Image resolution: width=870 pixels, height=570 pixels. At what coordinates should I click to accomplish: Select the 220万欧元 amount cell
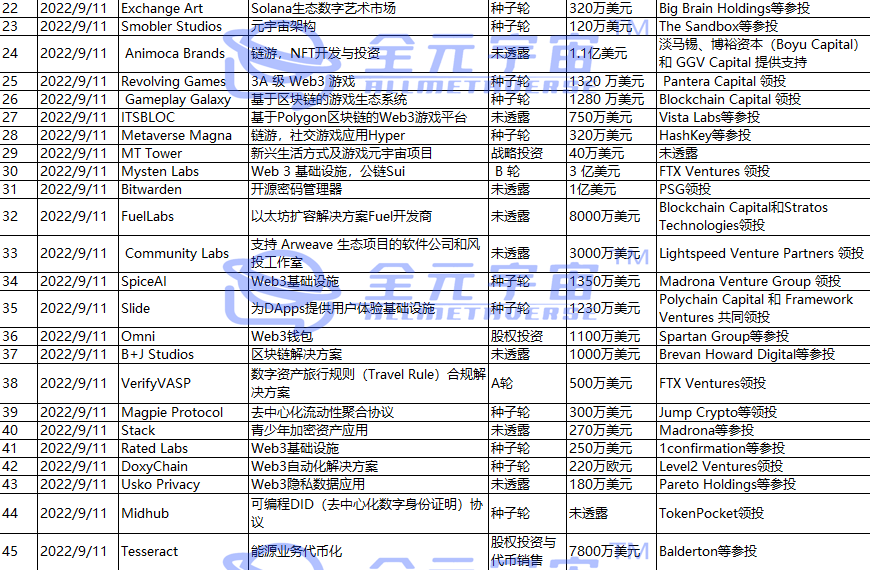pyautogui.click(x=611, y=467)
